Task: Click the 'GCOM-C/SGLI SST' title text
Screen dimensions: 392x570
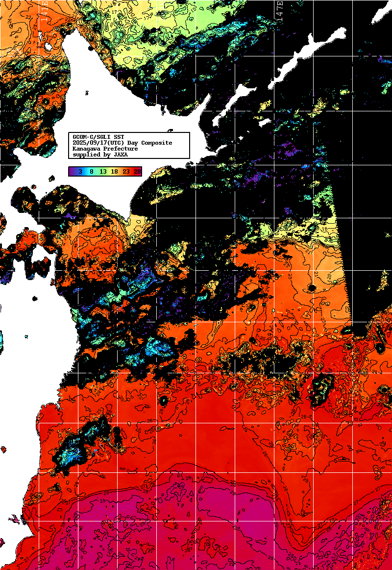Action: pos(98,137)
